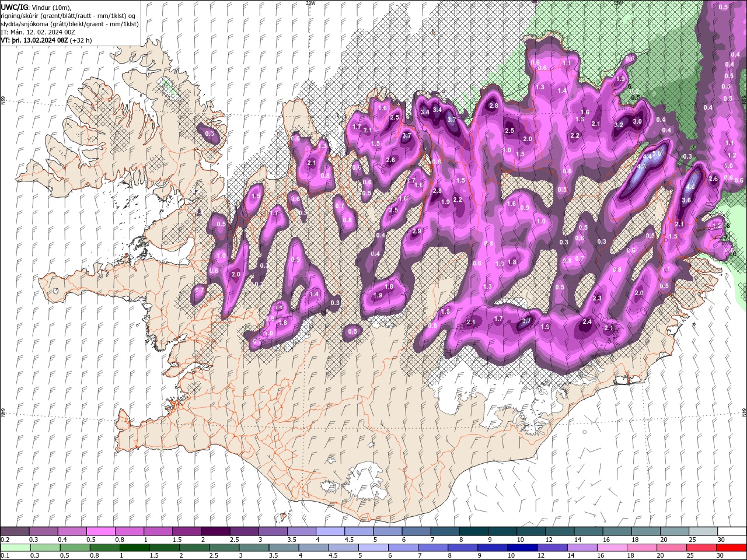The image size is (747, 560).
Task: Pick lower legend swatch between 10 and 12
Action: (522, 548)
